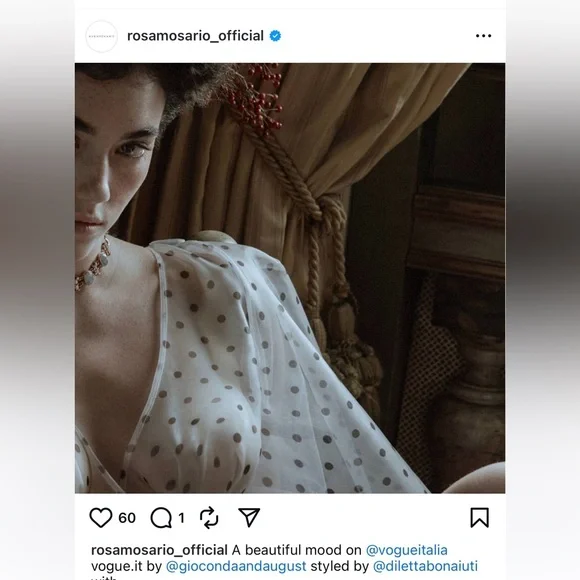The image size is (580, 580).
Task: Open the @giocondaandaugust mention link
Action: tap(236, 566)
